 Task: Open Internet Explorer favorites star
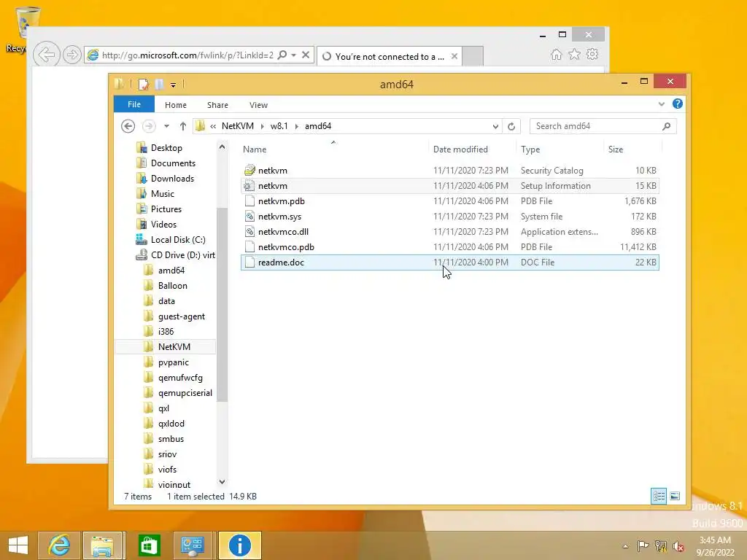[575, 54]
